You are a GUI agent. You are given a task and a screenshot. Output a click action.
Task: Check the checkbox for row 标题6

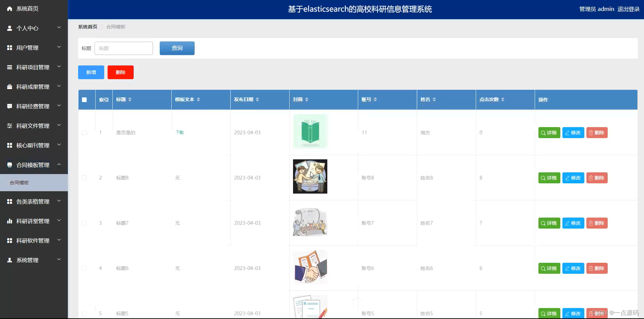[x=84, y=268]
